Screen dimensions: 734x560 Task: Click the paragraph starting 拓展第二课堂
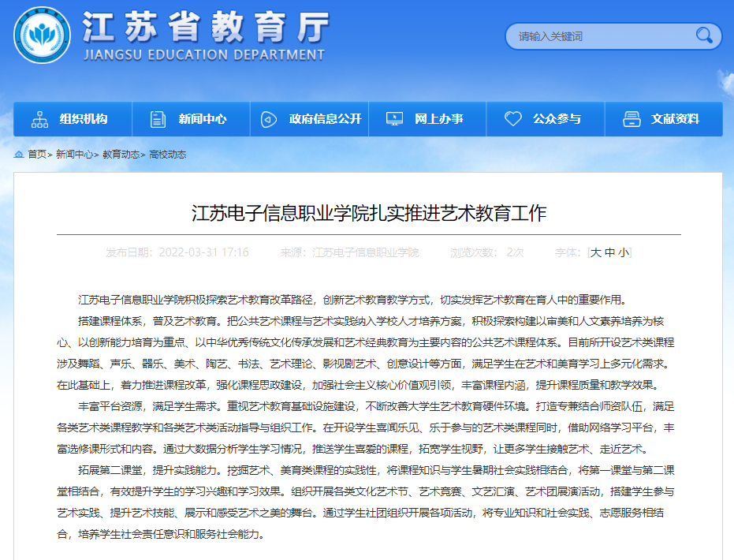click(366, 502)
